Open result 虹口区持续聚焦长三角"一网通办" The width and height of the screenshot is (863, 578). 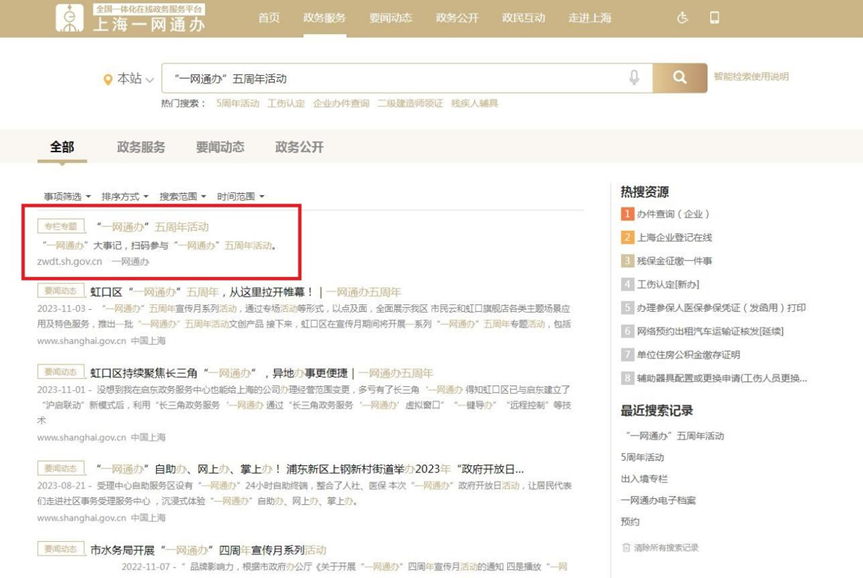click(x=262, y=373)
